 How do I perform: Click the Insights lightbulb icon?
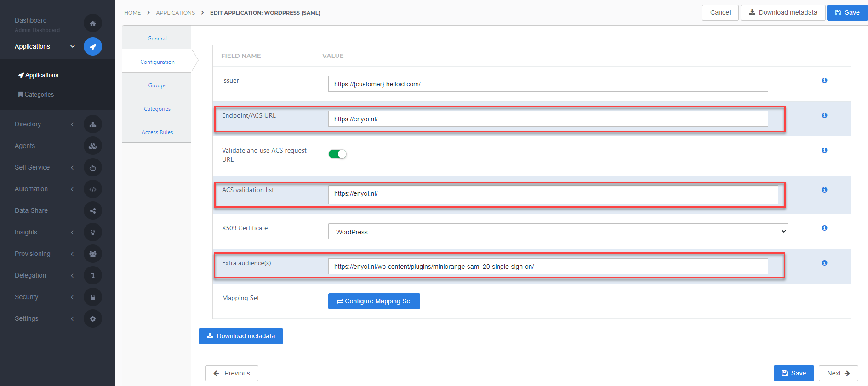[93, 233]
